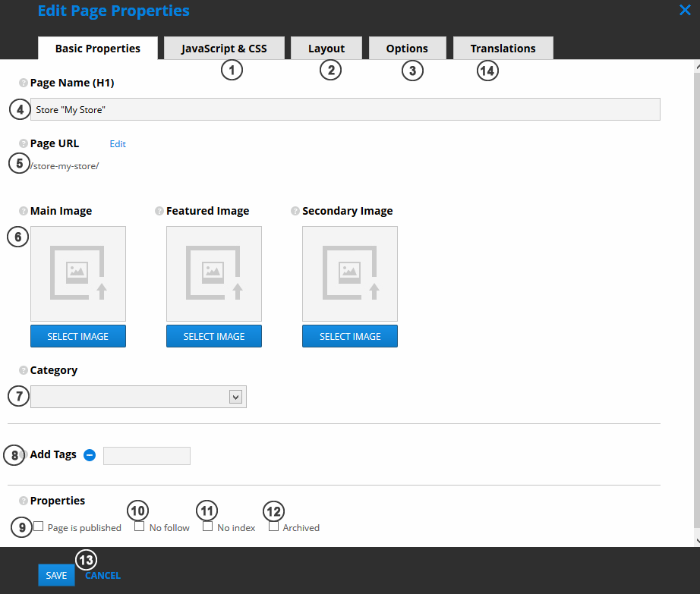Click the help icon beside Main Image
This screenshot has height=594, width=700.
coord(24,212)
